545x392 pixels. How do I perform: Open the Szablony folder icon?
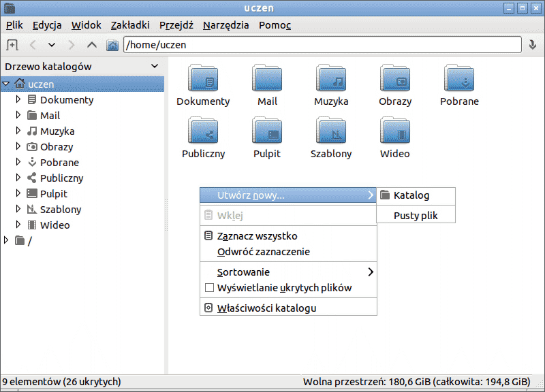coord(331,131)
